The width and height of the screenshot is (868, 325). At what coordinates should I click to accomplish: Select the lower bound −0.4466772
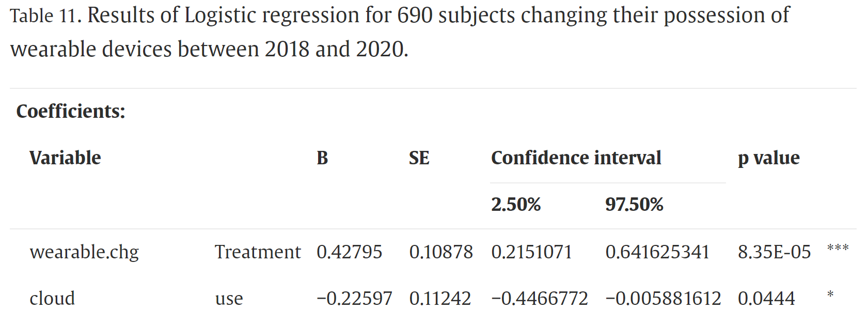pos(540,298)
